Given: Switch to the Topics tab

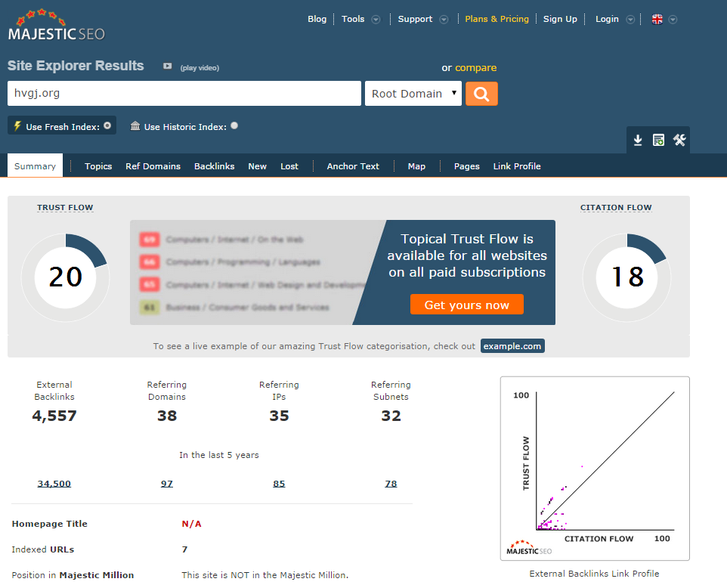Looking at the screenshot, I should (x=98, y=166).
